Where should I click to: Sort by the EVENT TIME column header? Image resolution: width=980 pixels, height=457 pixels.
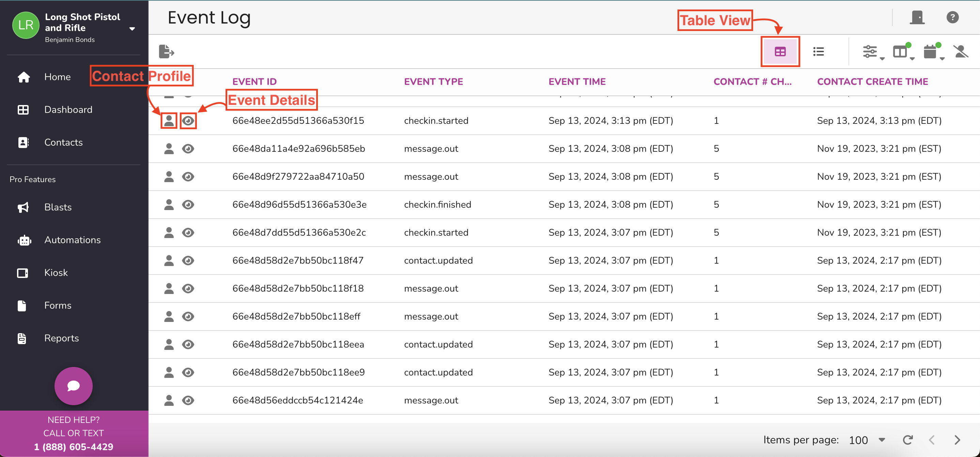click(577, 82)
